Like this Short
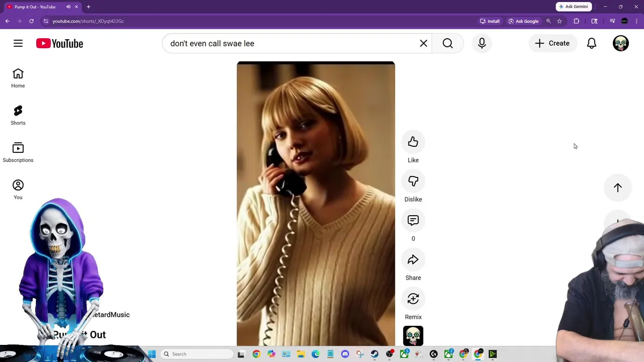Viewport: 644px width, 362px height. click(413, 142)
